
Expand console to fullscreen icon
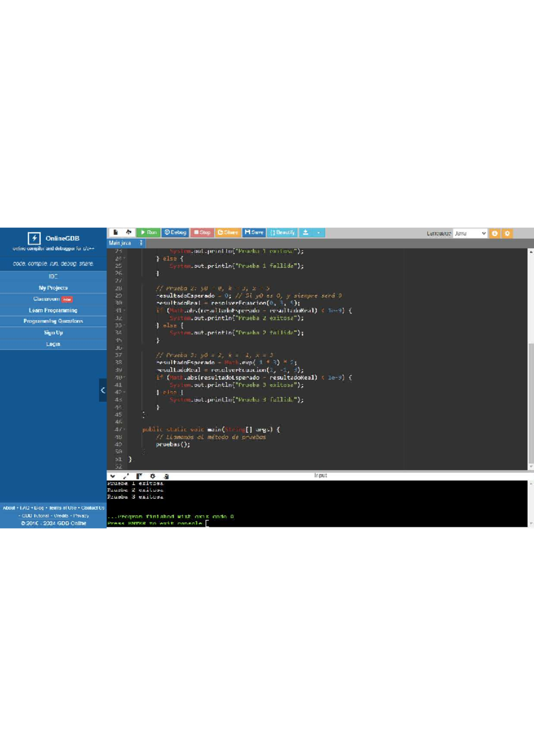point(126,476)
